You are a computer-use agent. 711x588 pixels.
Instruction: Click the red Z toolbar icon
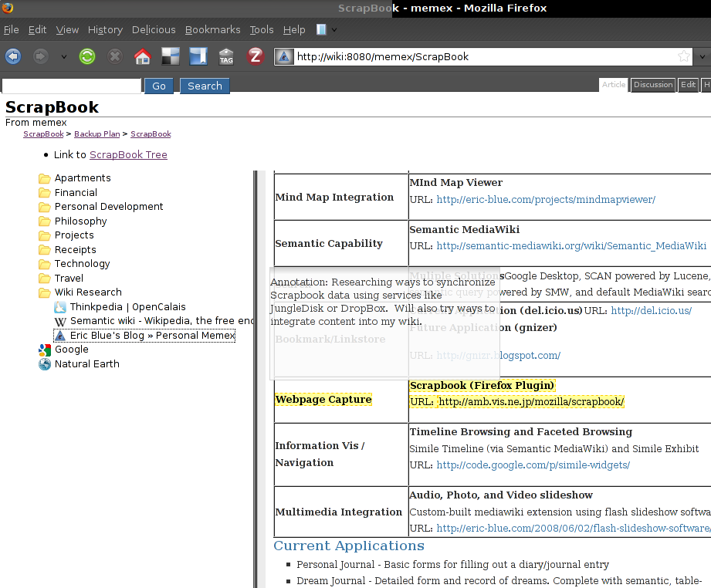point(256,56)
